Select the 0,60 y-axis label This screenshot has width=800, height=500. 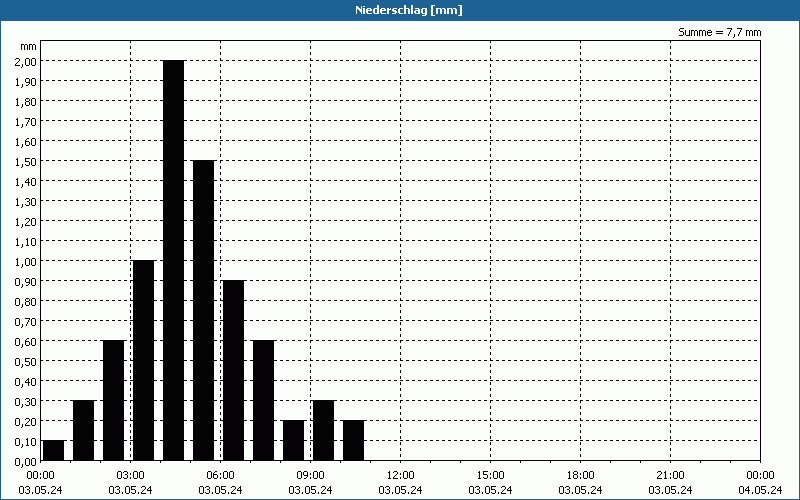[27, 341]
